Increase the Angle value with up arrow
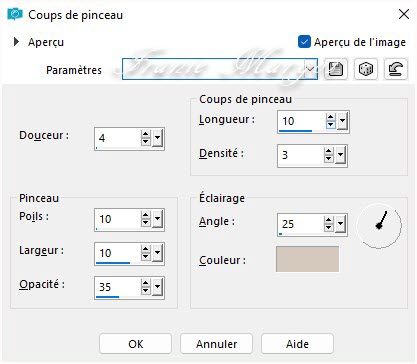 (x=329, y=220)
